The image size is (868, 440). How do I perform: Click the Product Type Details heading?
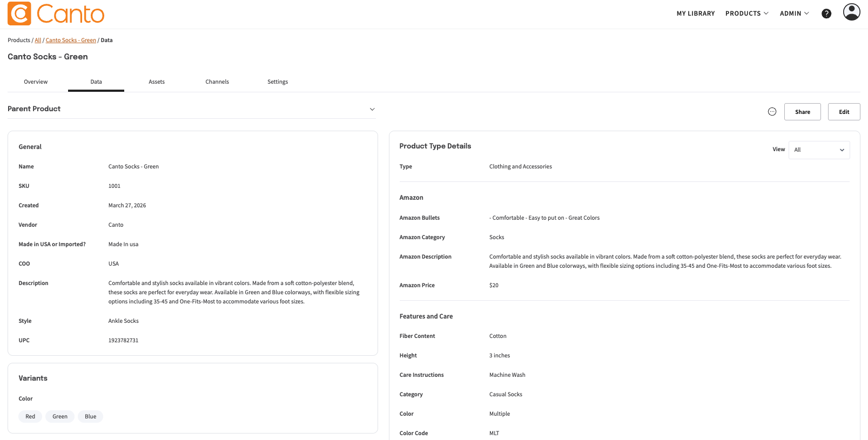[435, 146]
